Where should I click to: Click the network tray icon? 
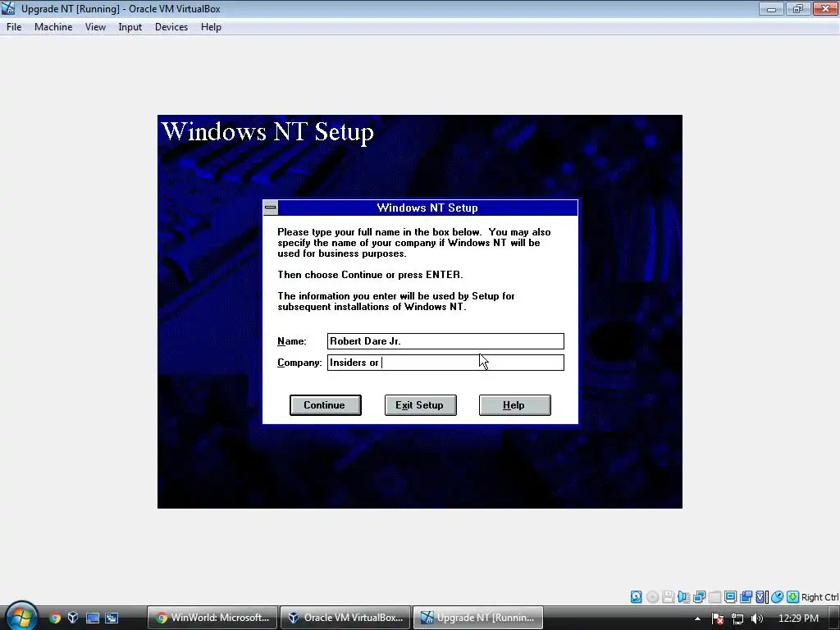pos(737,619)
